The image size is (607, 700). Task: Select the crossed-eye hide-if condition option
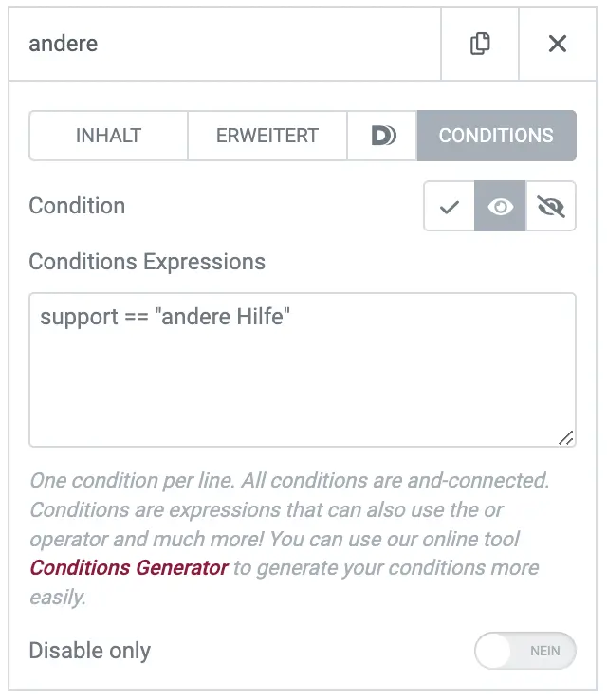click(551, 206)
